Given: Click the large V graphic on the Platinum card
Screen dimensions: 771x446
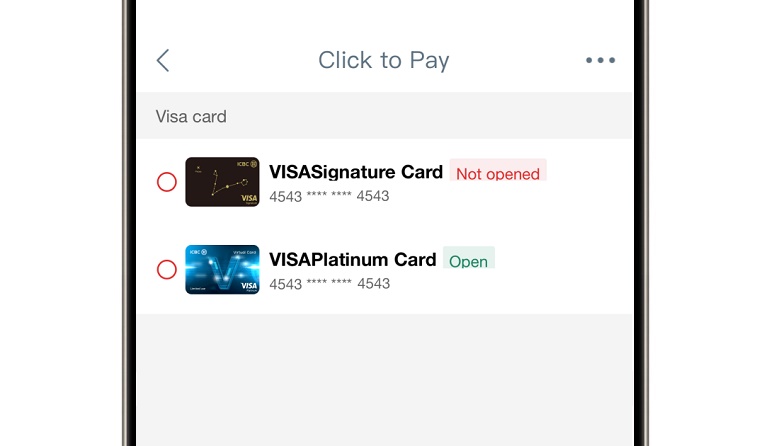Looking at the screenshot, I should pos(222,272).
